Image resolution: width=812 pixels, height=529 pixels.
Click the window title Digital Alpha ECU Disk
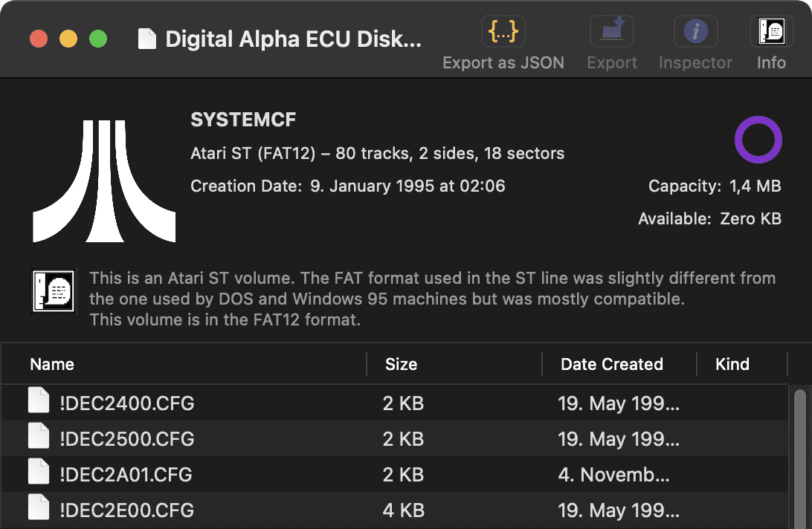click(x=293, y=39)
